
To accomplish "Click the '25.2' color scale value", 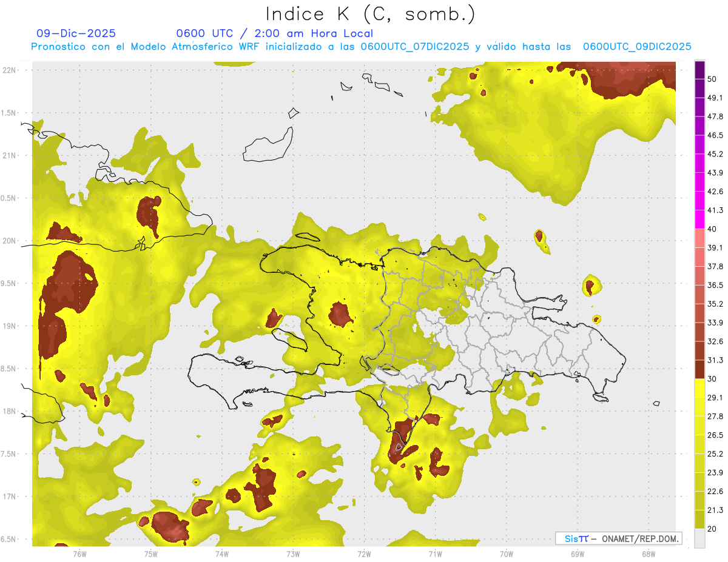I will (x=715, y=454).
